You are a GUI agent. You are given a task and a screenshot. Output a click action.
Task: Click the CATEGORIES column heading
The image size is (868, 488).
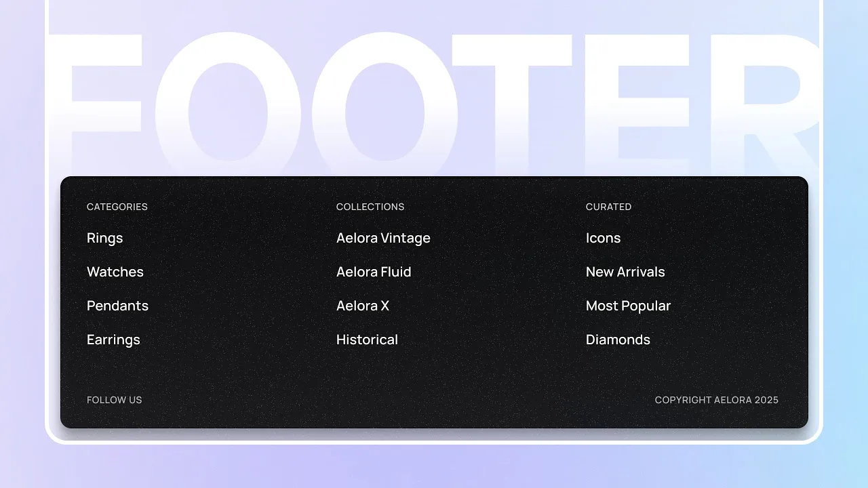pyautogui.click(x=117, y=207)
